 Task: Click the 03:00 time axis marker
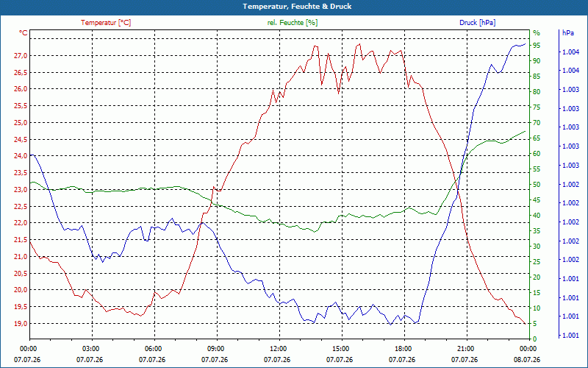pos(90,348)
